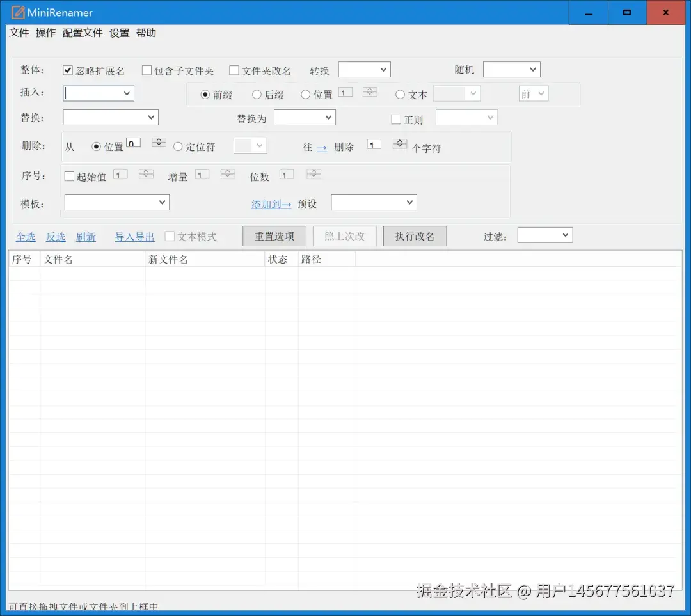Click the 新文件名 column header
The height and width of the screenshot is (616, 691).
[205, 259]
